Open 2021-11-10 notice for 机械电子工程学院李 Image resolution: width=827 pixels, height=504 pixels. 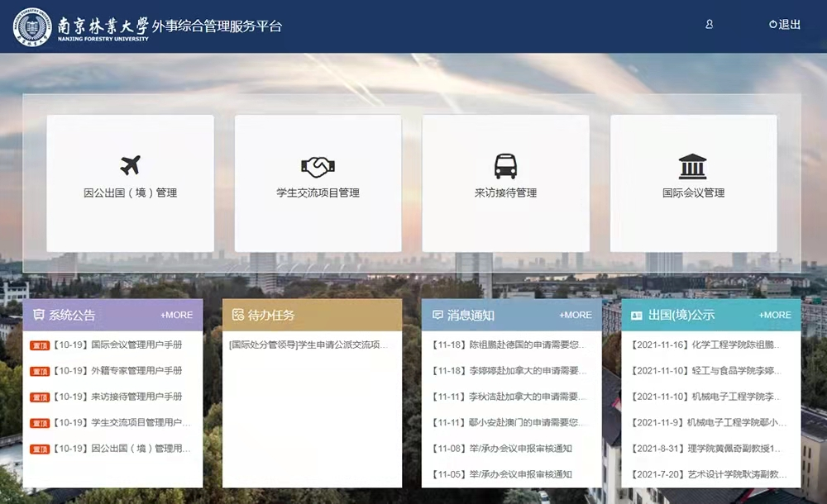[705, 397]
